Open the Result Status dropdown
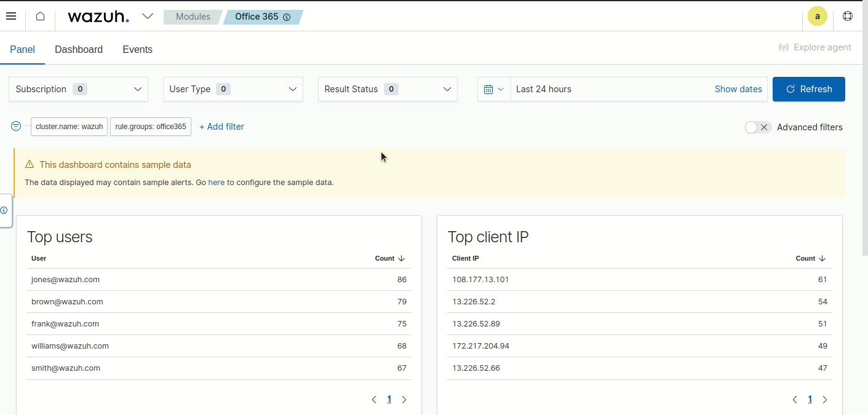 (388, 89)
